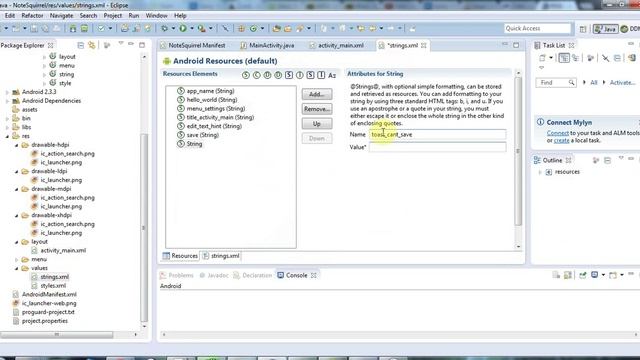Image resolution: width=640 pixels, height=360 pixels.
Task: Collapse the values folder
Action: point(17,268)
